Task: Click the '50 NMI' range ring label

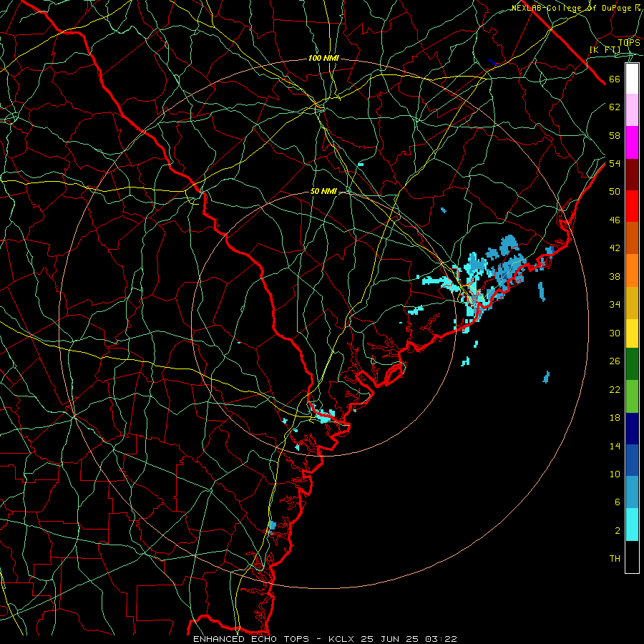Action: coord(323,191)
